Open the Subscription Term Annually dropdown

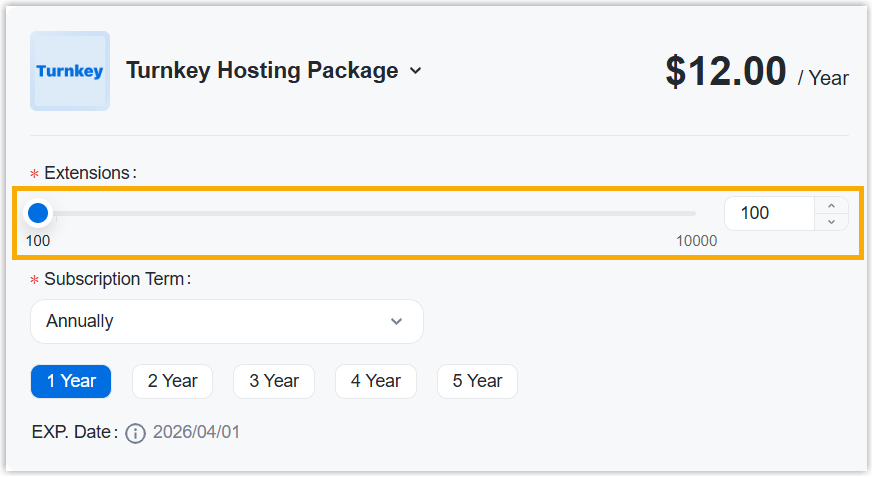226,321
